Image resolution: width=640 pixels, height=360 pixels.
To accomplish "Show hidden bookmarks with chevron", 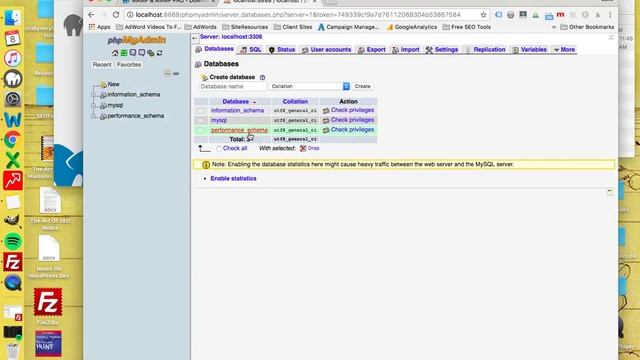I will pos(554,27).
